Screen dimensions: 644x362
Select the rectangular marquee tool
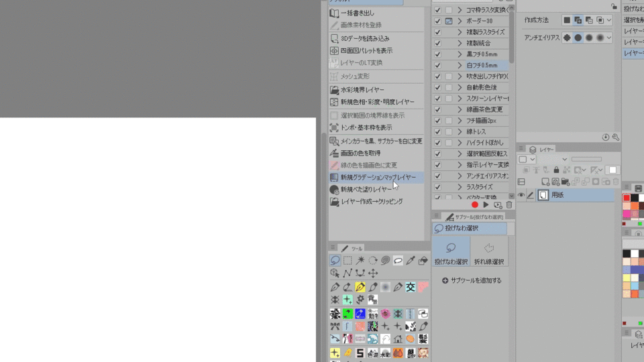click(x=347, y=260)
